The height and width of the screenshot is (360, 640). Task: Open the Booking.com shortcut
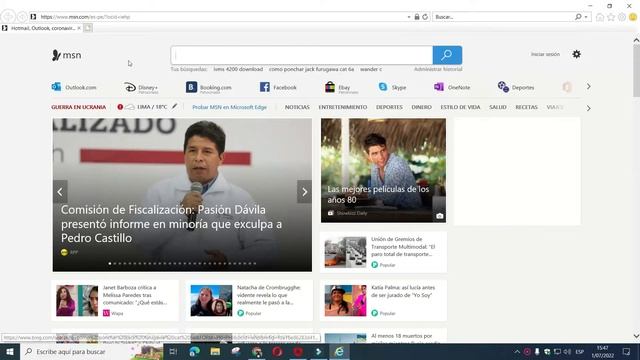tap(209, 88)
